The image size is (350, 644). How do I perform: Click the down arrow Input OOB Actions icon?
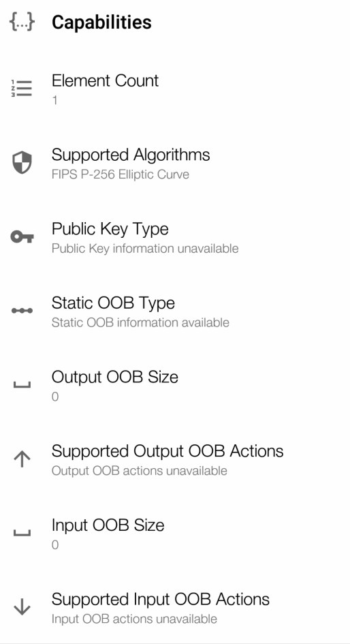pos(22,607)
